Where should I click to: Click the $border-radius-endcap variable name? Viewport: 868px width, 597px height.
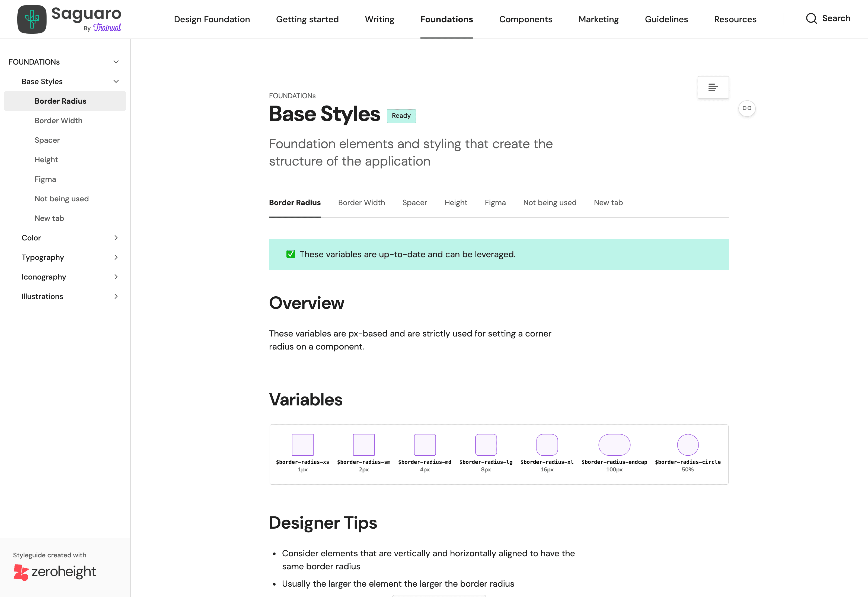[x=614, y=462]
